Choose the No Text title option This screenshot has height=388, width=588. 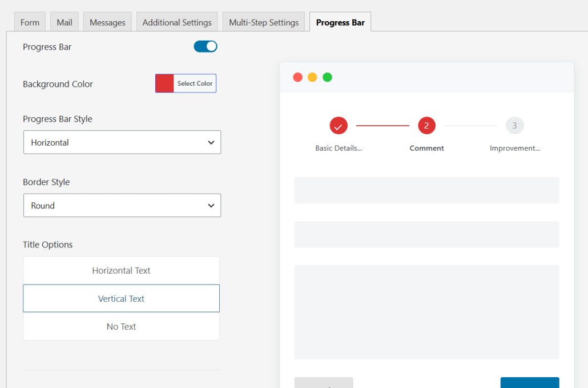pyautogui.click(x=121, y=326)
